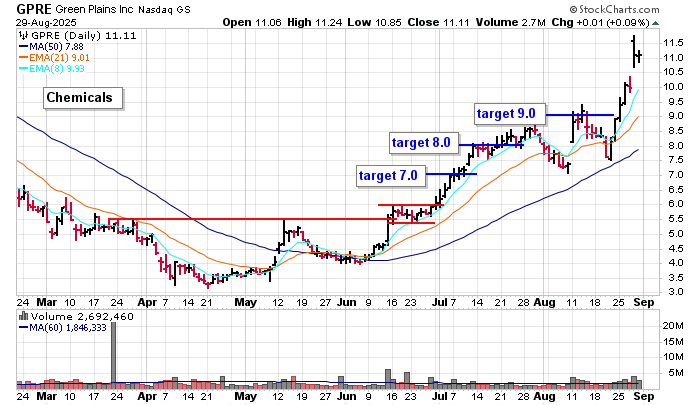
Task: Click the May label under the price chart
Action: 246,302
